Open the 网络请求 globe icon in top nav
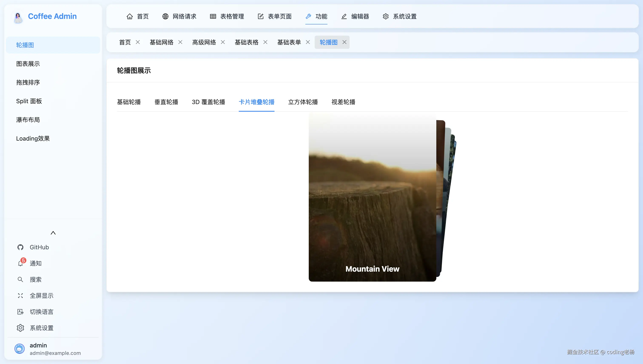 (x=165, y=16)
